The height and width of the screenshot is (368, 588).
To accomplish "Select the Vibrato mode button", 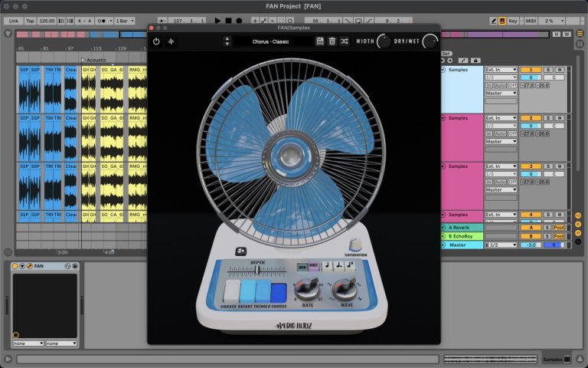I will point(232,291).
